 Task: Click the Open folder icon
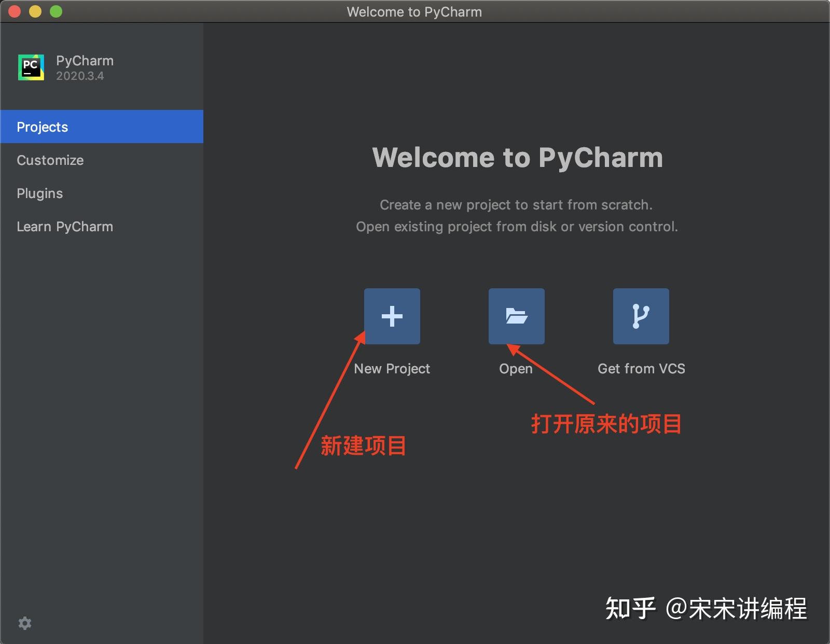517,316
